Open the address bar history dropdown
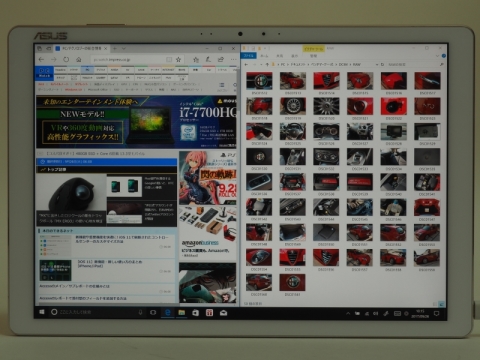The height and width of the screenshot is (360, 480). click(377, 64)
